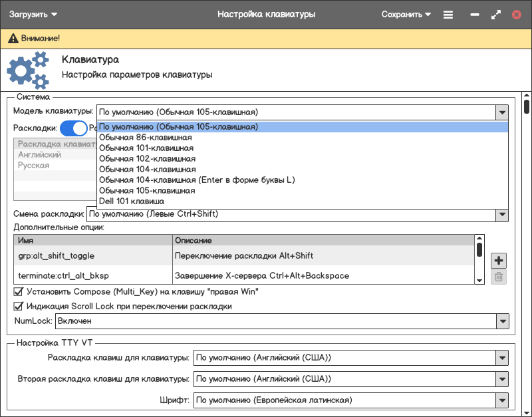532x417 pixels.
Task: Open the Сохранить menu
Action: (406, 14)
